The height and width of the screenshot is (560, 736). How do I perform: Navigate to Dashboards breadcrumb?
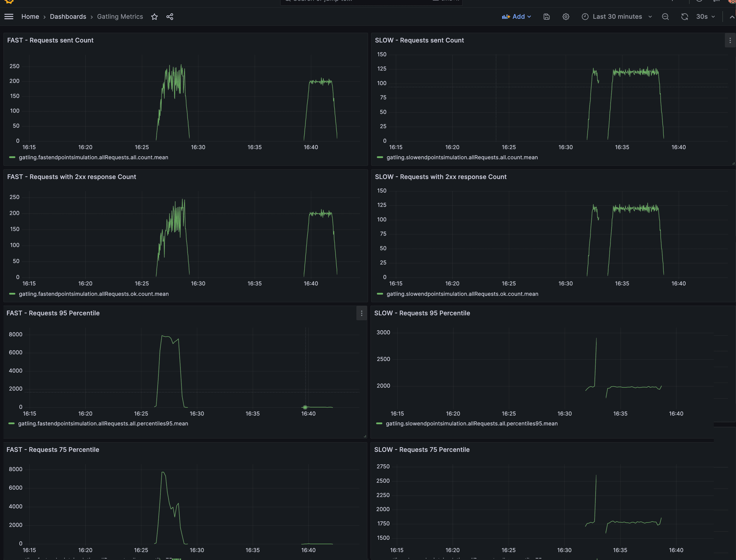click(x=68, y=17)
